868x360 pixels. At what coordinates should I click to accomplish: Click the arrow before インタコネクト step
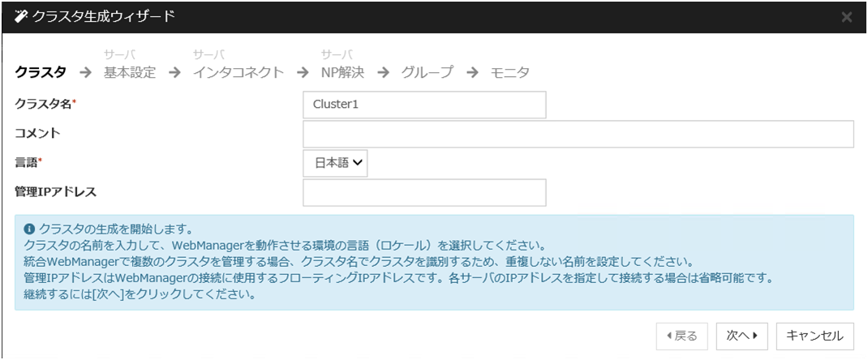click(174, 72)
